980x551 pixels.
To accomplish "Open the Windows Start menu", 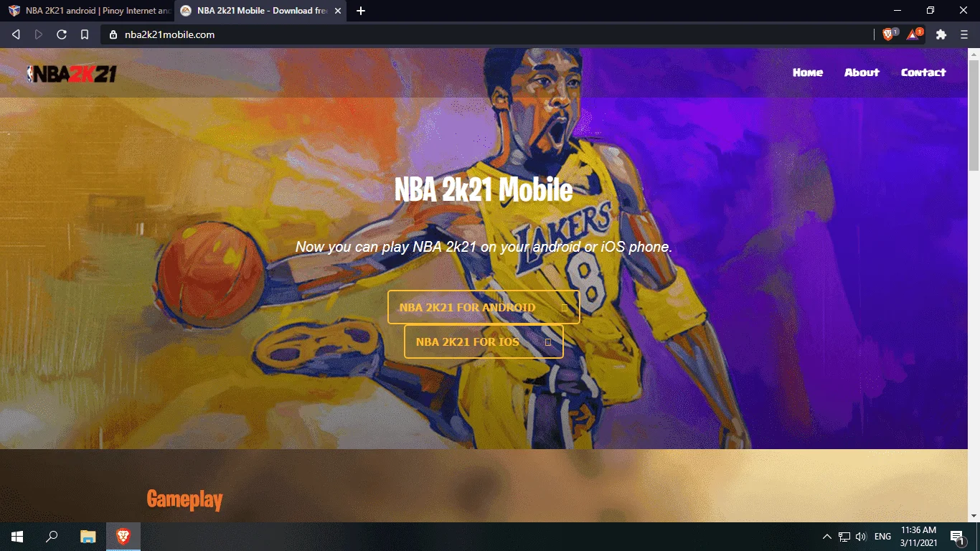I will [17, 537].
